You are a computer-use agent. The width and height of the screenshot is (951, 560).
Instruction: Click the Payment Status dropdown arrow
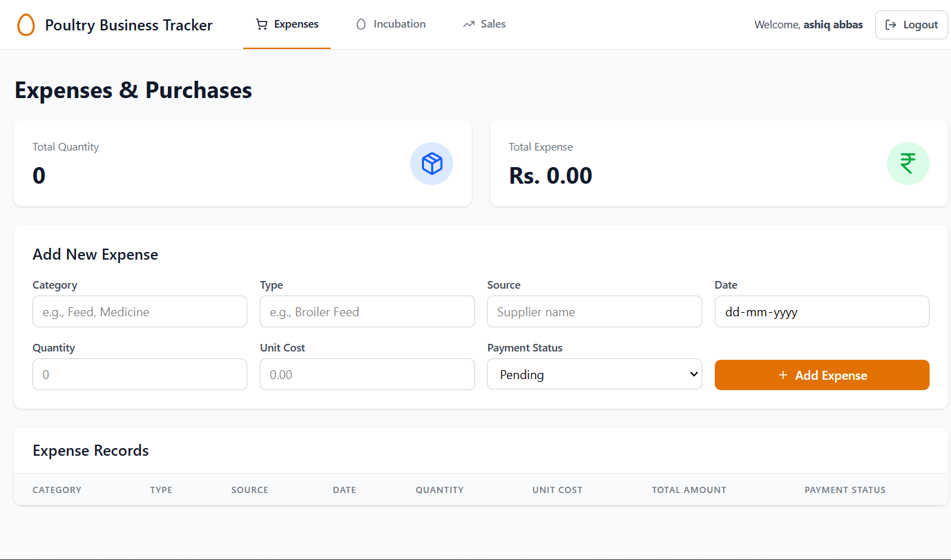tap(693, 374)
